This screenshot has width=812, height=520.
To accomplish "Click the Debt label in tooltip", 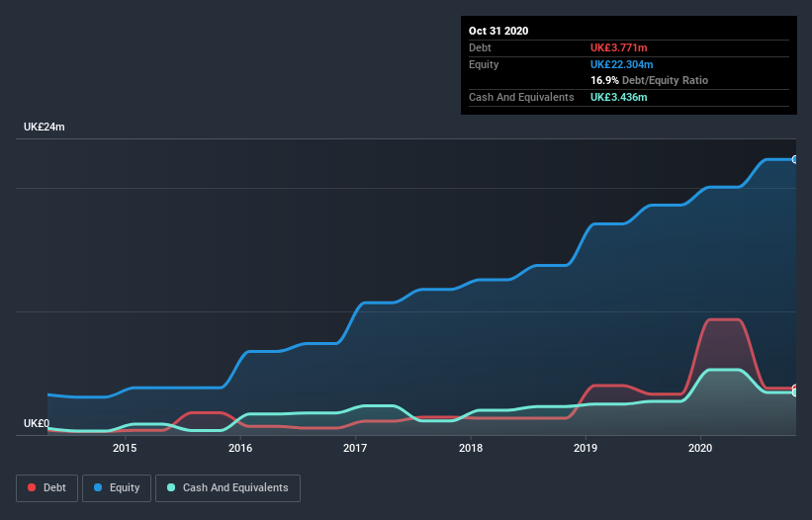I will point(480,47).
